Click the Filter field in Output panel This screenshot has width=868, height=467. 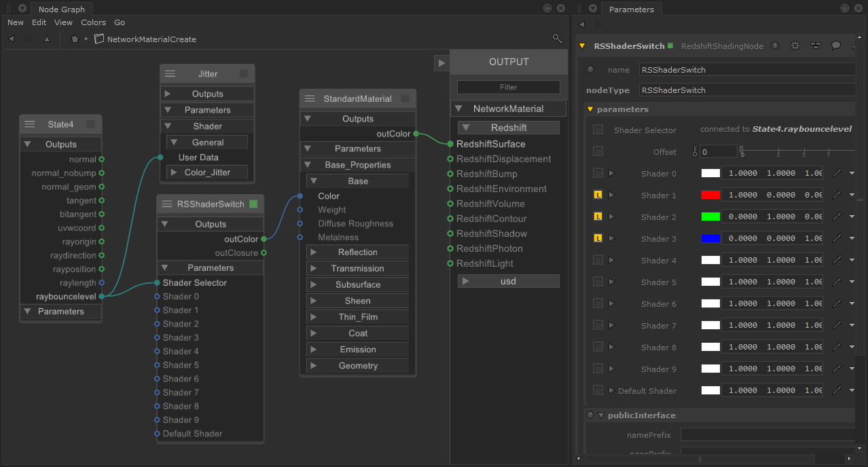click(508, 87)
